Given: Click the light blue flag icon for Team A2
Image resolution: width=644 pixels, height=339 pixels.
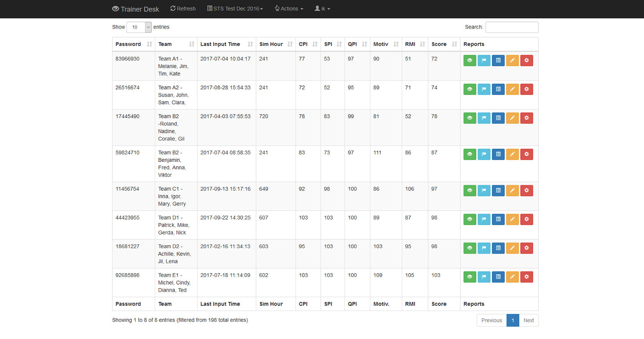Looking at the screenshot, I should [x=484, y=89].
